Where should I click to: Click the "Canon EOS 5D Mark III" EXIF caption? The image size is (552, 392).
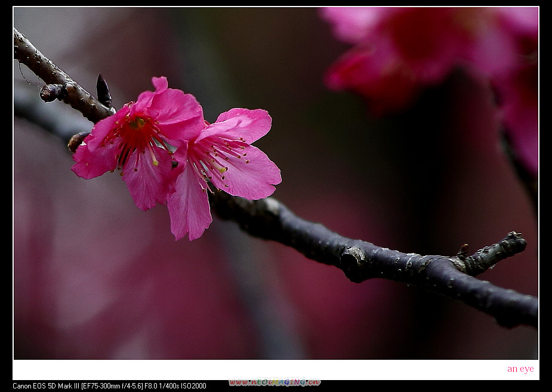point(109,385)
